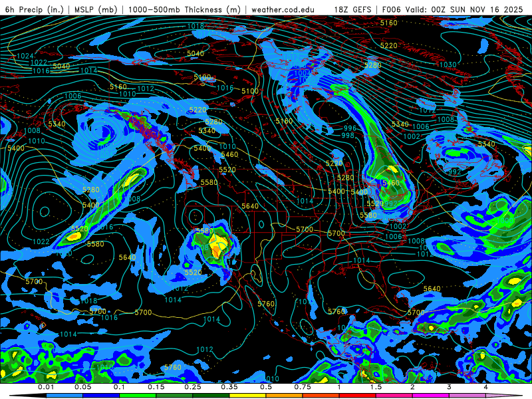
Task: Click the "F006" forecast hour label
Action: (391, 9)
